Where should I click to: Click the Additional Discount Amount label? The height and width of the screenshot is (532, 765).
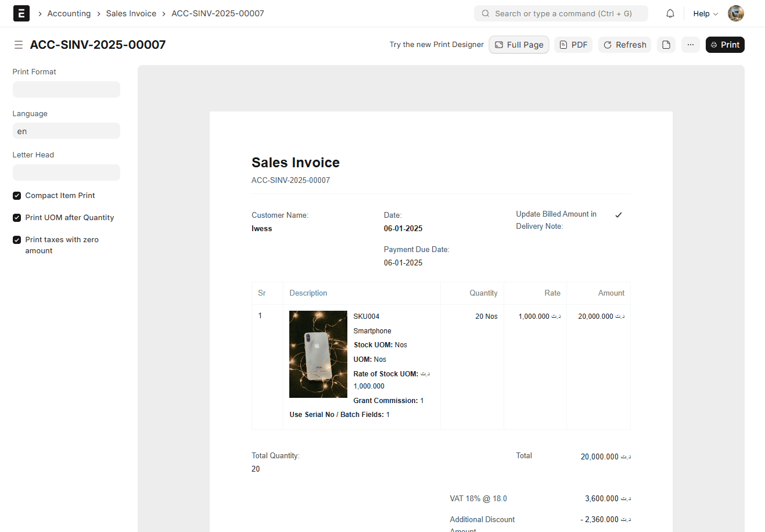pos(482,525)
